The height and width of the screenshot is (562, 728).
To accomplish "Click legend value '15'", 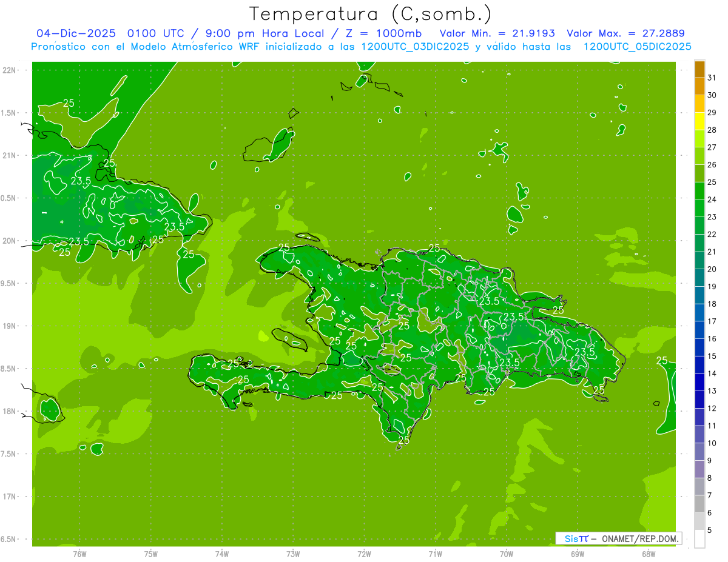I will 712,356.
